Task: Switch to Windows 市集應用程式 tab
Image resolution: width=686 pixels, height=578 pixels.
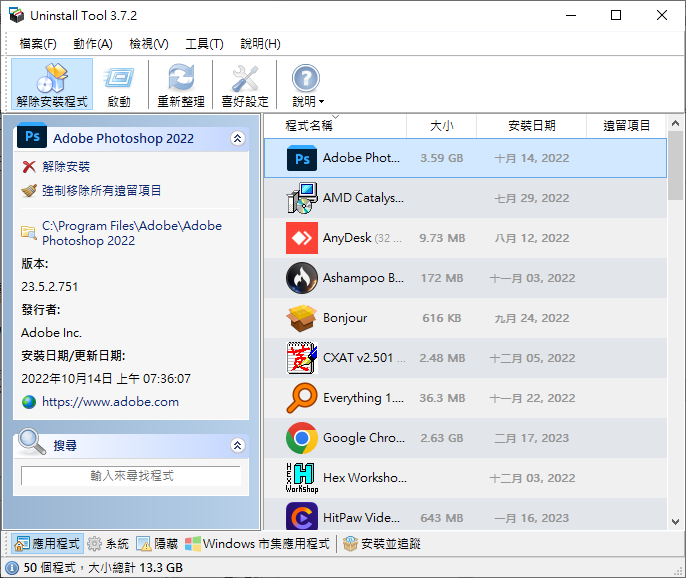Action: tap(257, 544)
